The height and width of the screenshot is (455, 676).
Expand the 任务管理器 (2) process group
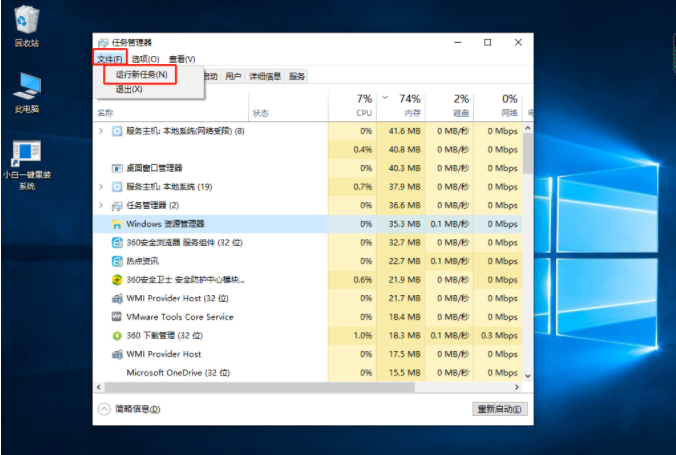pos(101,205)
